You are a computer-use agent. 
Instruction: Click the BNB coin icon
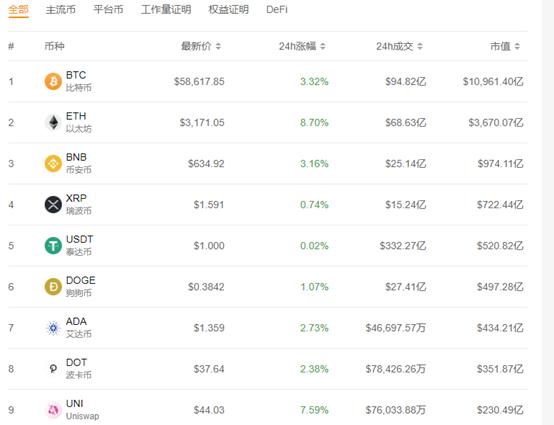[53, 164]
